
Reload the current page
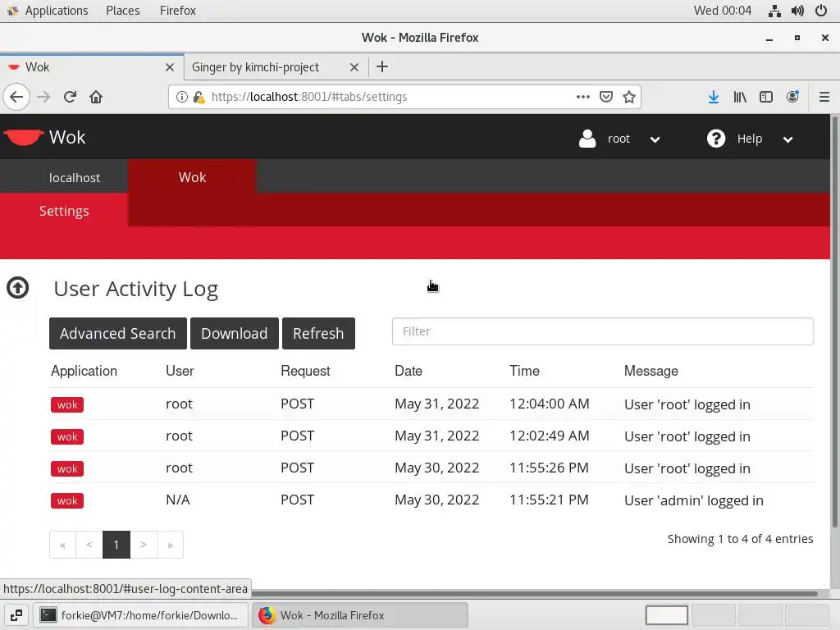coord(71,97)
